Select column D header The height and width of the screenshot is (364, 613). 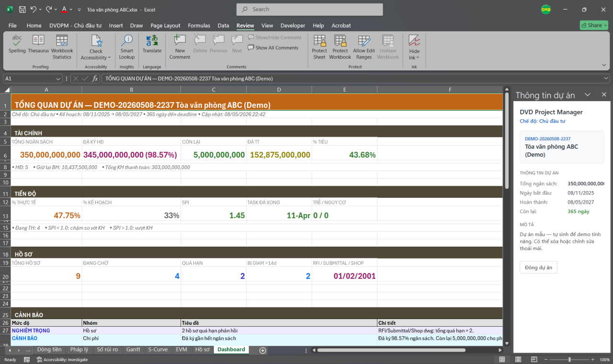[x=279, y=90]
